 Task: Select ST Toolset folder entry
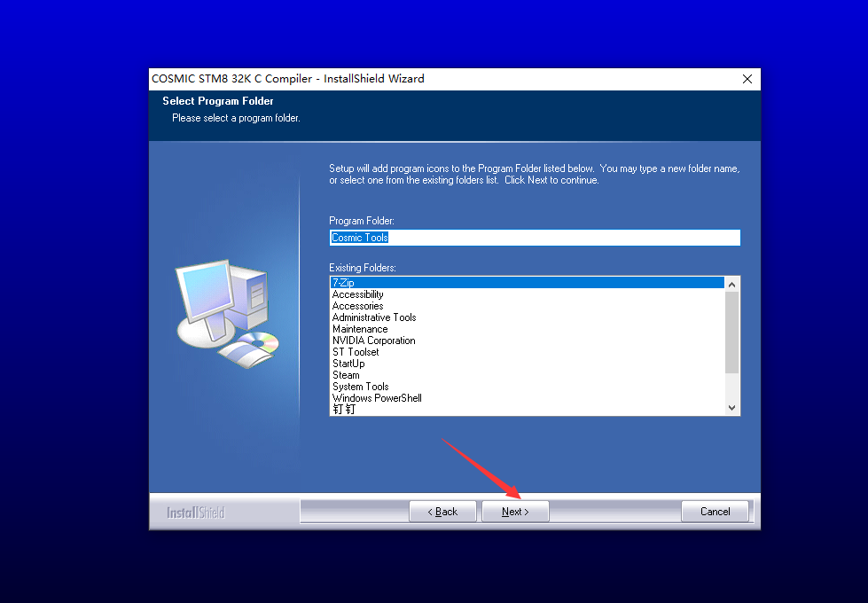(527, 352)
